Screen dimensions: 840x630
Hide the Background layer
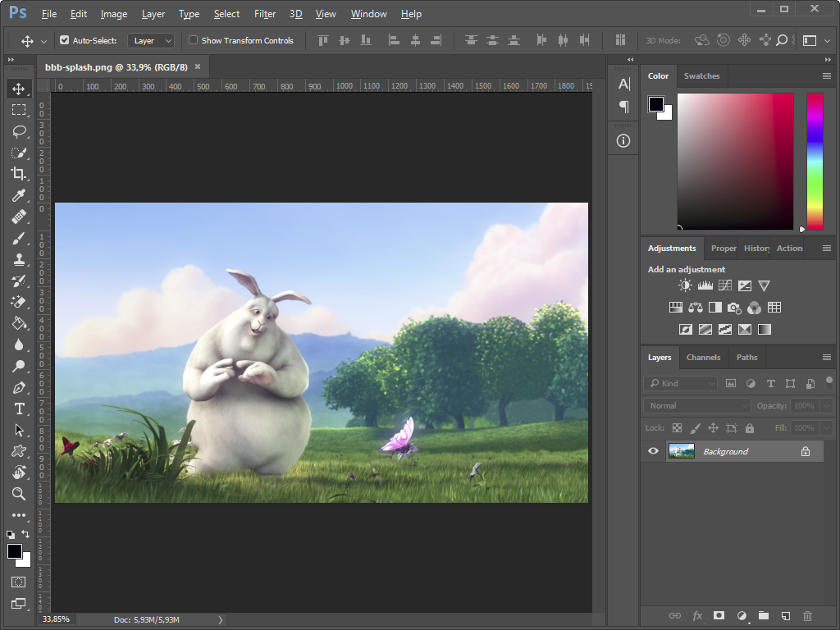[x=653, y=451]
